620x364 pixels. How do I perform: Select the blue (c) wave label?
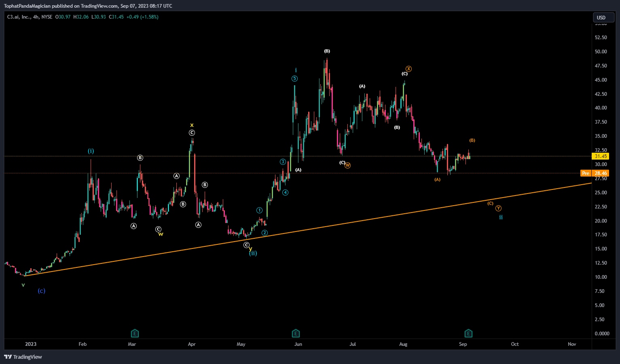click(42, 291)
